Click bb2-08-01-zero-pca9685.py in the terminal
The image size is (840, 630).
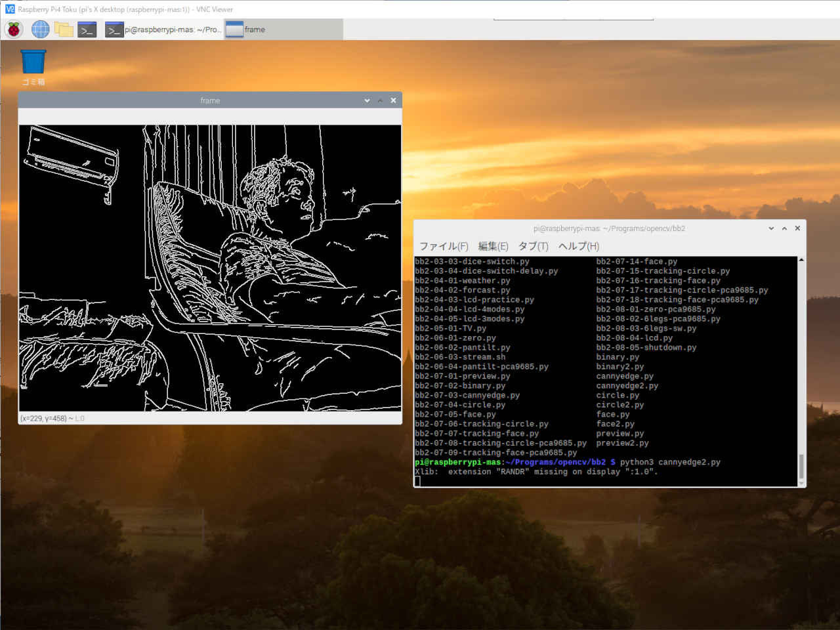click(x=656, y=309)
